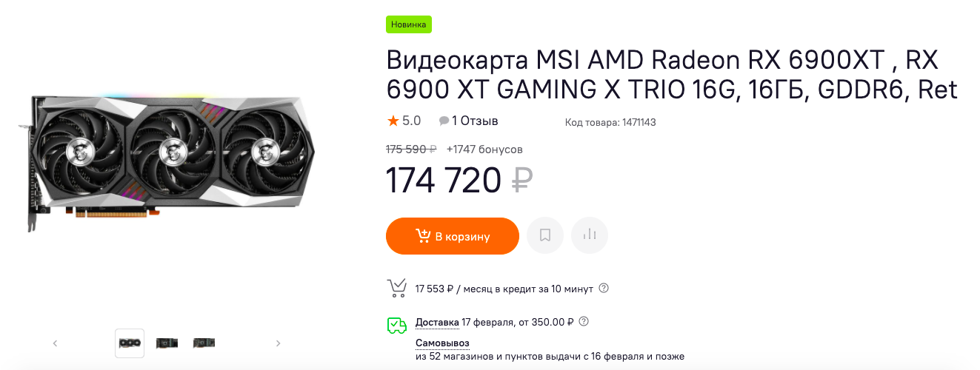Add the video card to cart

click(453, 236)
